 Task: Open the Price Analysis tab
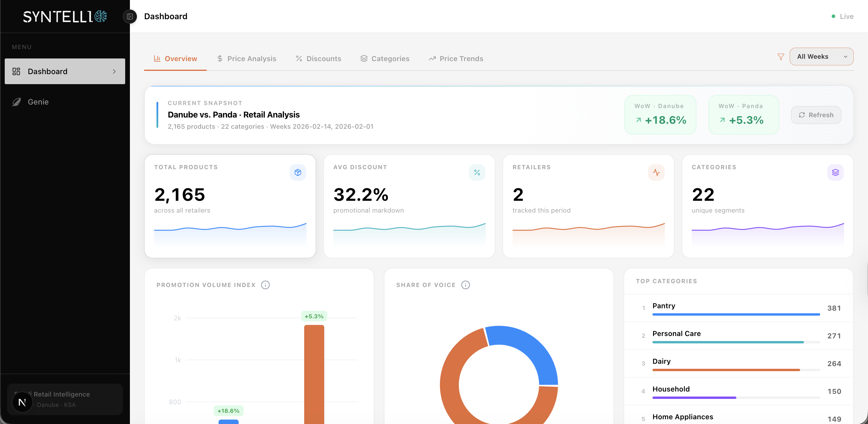coord(247,59)
